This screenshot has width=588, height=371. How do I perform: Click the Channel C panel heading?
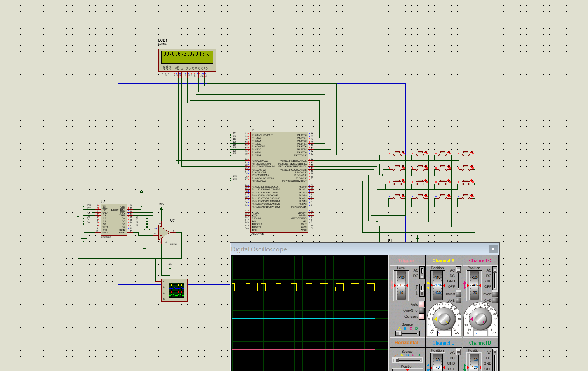[480, 261]
